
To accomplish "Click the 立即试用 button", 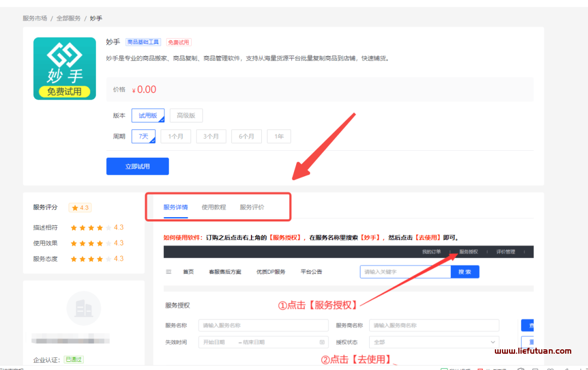I will (137, 166).
